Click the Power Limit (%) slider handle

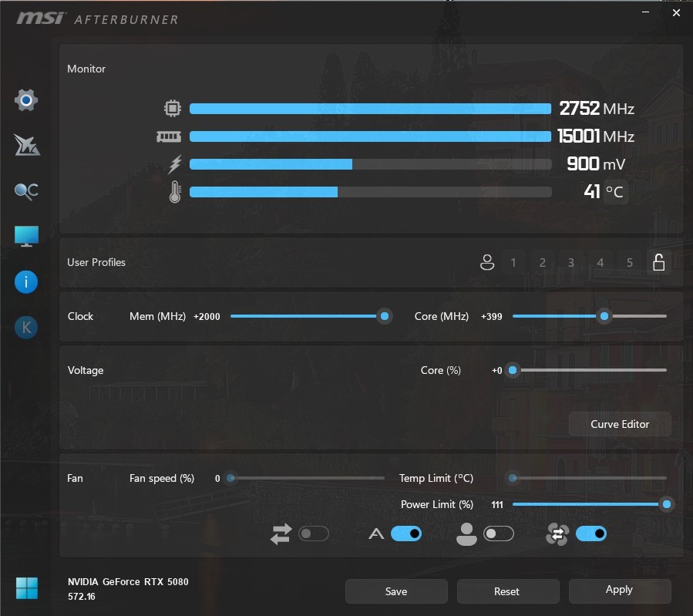coord(667,504)
